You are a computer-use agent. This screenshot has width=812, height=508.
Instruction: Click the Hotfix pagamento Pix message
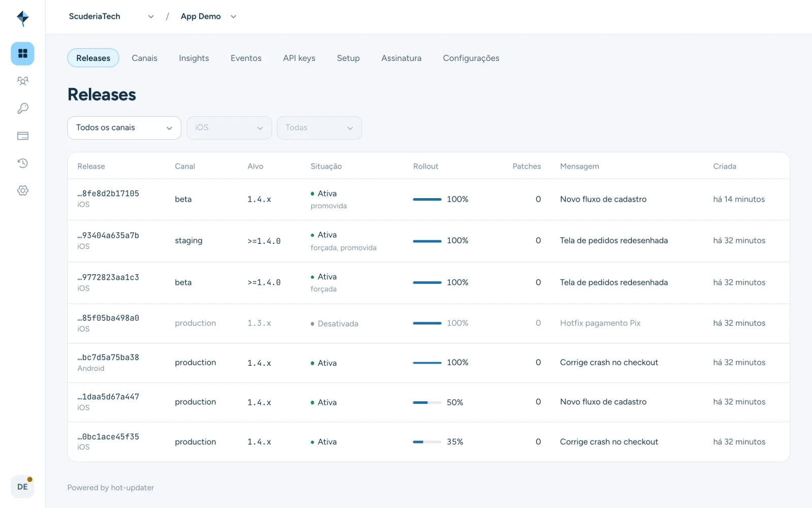(600, 323)
